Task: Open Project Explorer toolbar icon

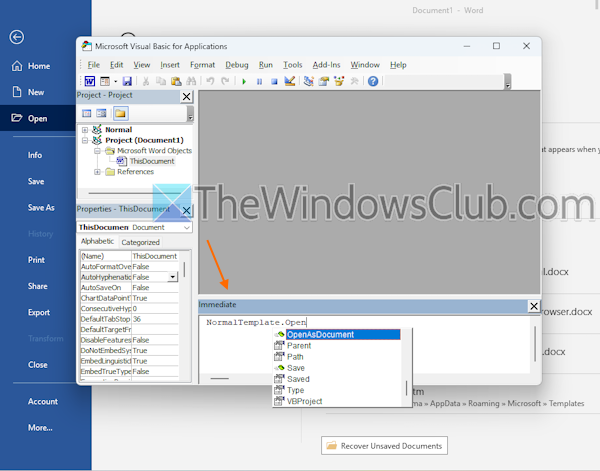Action: (x=308, y=81)
